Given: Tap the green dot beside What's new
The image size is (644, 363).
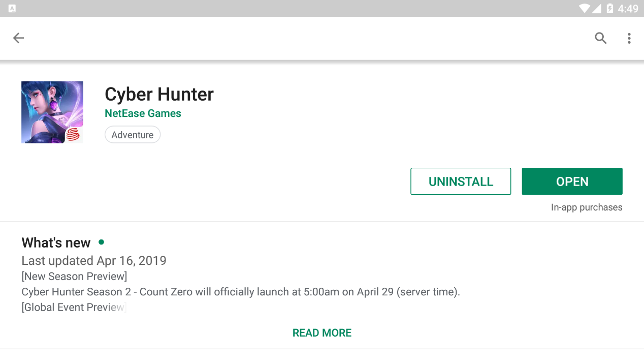Looking at the screenshot, I should [101, 243].
